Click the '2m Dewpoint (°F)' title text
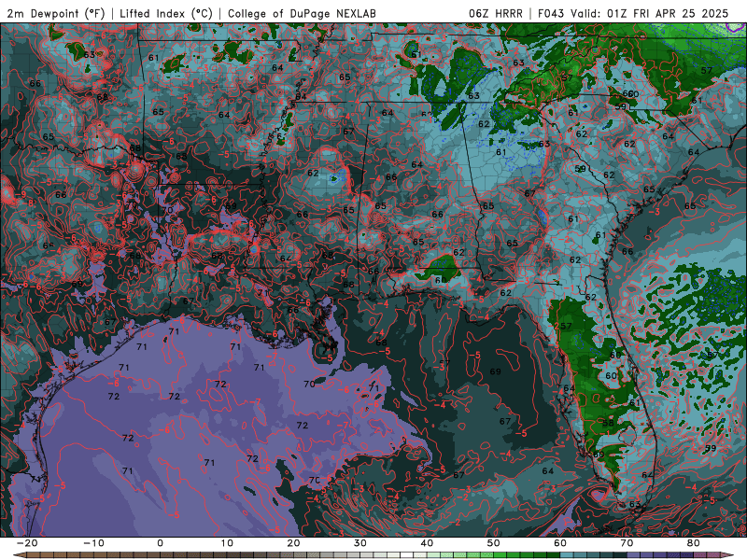Image resolution: width=747 pixels, height=560 pixels. 56,13
